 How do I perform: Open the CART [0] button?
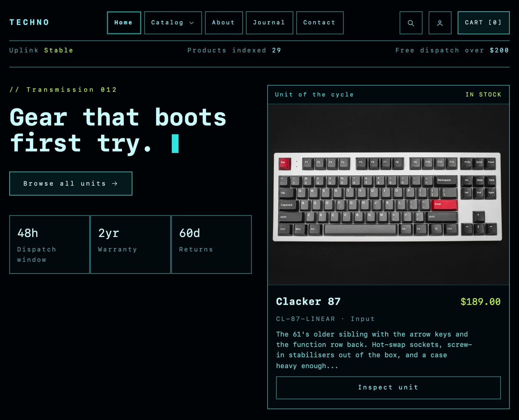pos(483,23)
